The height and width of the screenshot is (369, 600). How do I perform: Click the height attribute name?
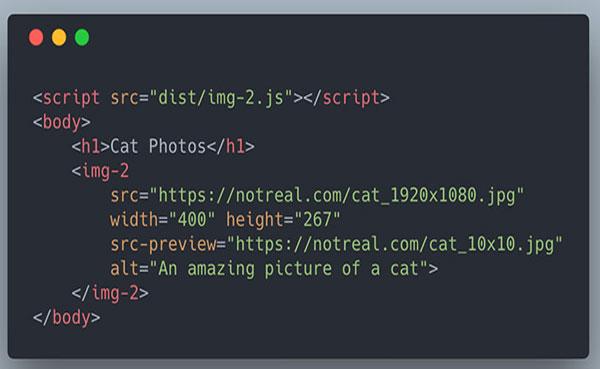pyautogui.click(x=254, y=220)
